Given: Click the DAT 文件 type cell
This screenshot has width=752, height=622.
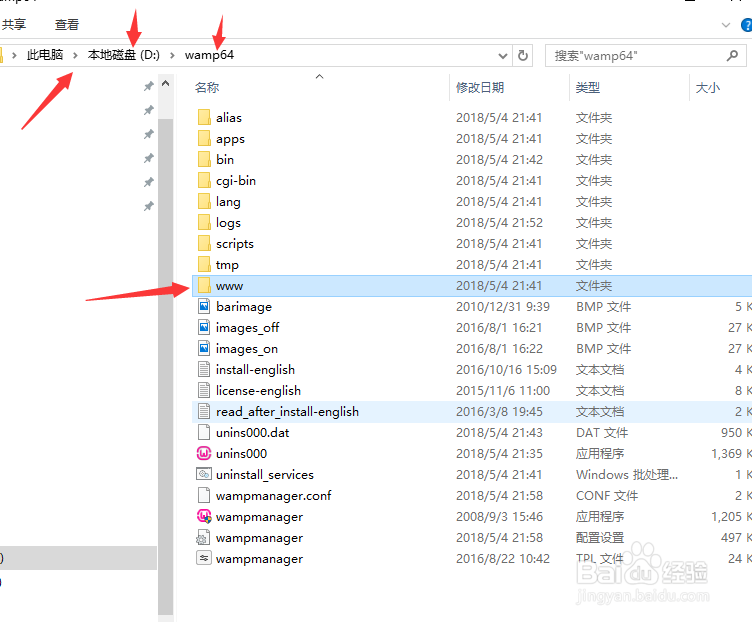Looking at the screenshot, I should [x=602, y=433].
